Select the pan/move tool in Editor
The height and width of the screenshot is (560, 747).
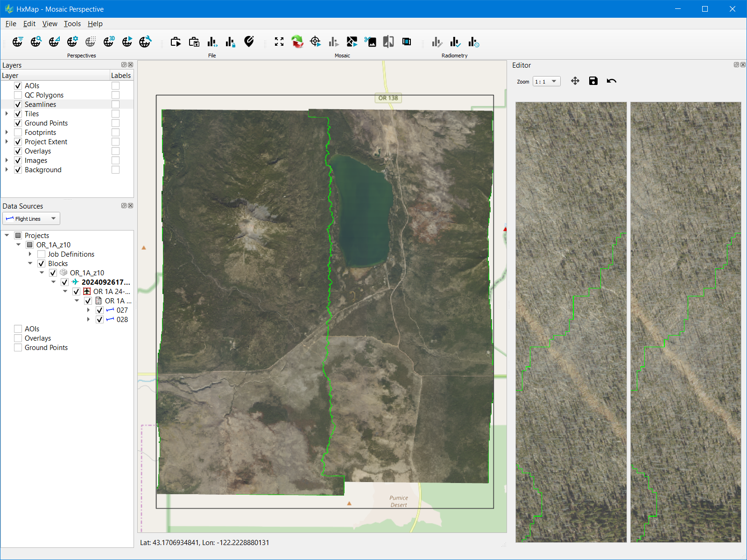[x=575, y=81]
